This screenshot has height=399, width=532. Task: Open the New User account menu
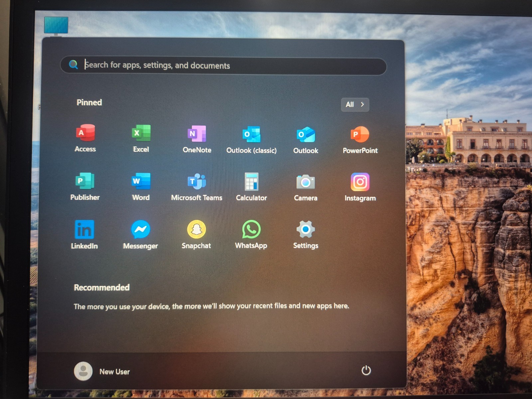(x=102, y=371)
